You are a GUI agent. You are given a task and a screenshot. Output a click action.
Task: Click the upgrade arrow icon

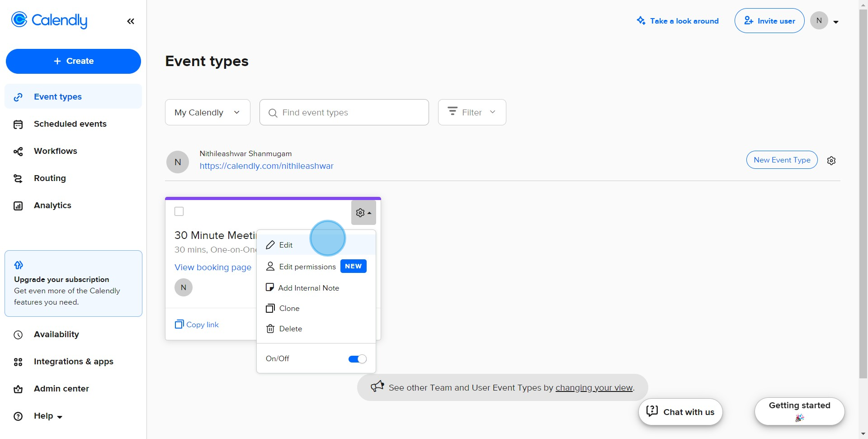tap(19, 265)
